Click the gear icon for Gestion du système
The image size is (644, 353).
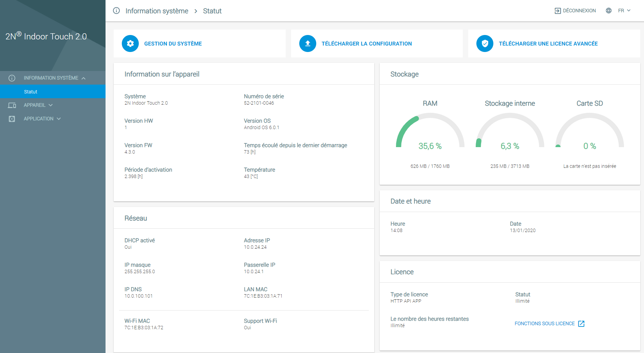coord(130,43)
